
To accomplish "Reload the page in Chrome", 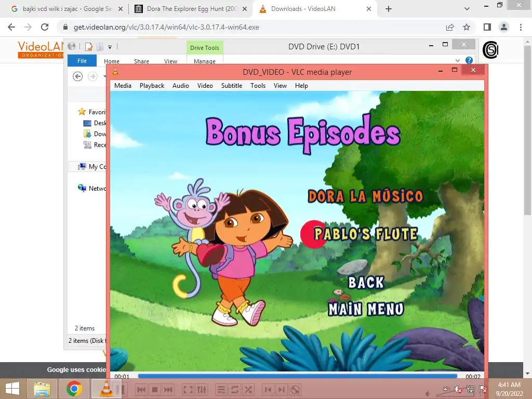I will tap(45, 27).
